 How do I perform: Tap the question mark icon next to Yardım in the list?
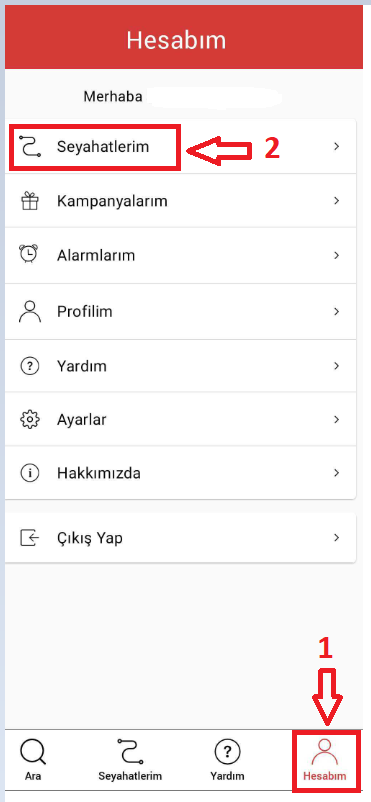pos(30,366)
